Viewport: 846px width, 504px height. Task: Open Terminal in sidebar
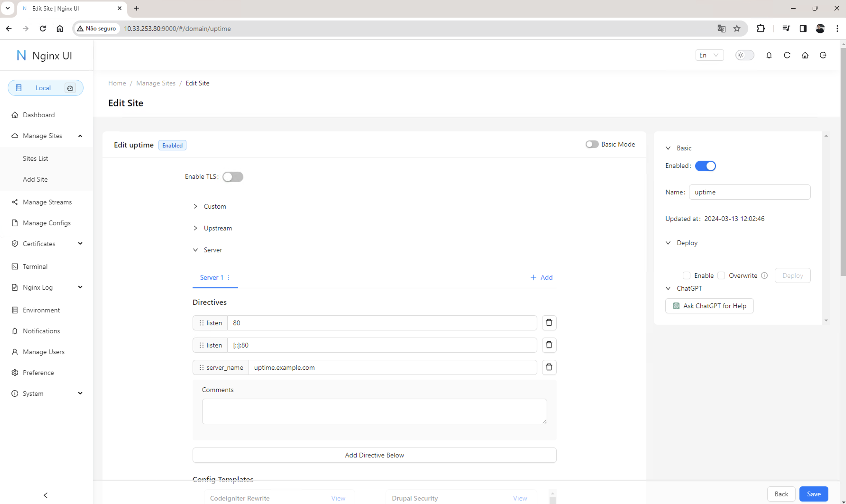46,267
